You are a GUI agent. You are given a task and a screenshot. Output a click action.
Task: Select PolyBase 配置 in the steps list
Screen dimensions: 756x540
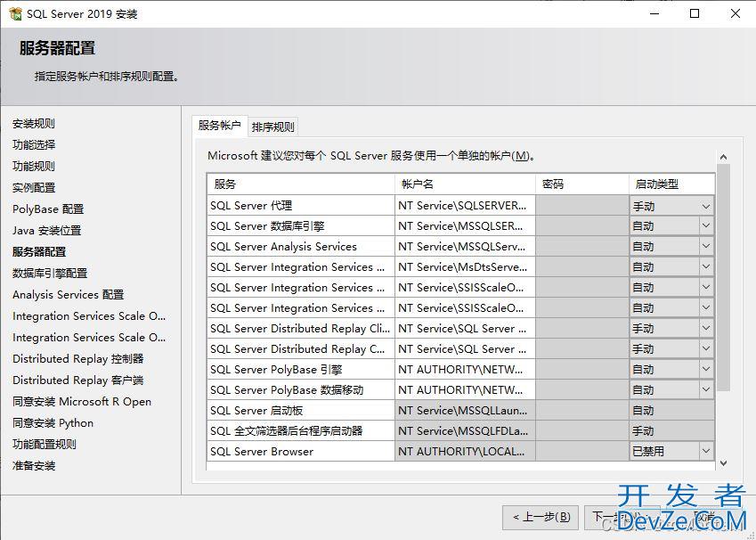pyautogui.click(x=48, y=209)
